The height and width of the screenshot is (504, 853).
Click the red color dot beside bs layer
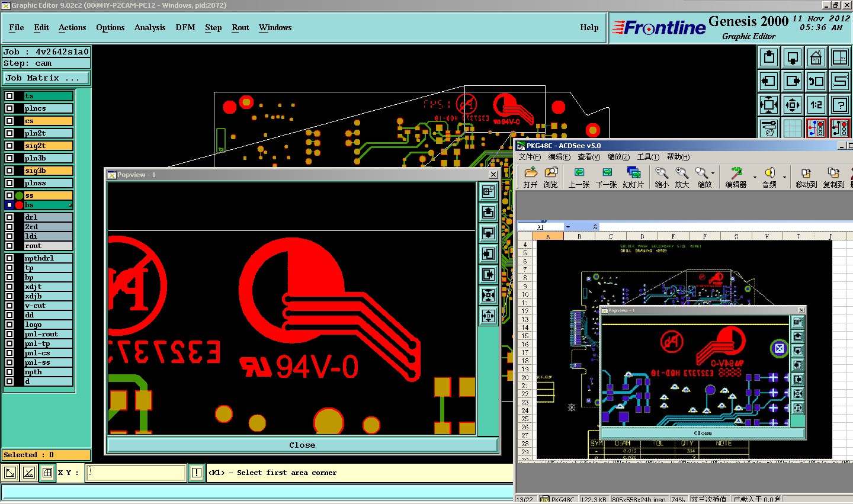click(20, 205)
